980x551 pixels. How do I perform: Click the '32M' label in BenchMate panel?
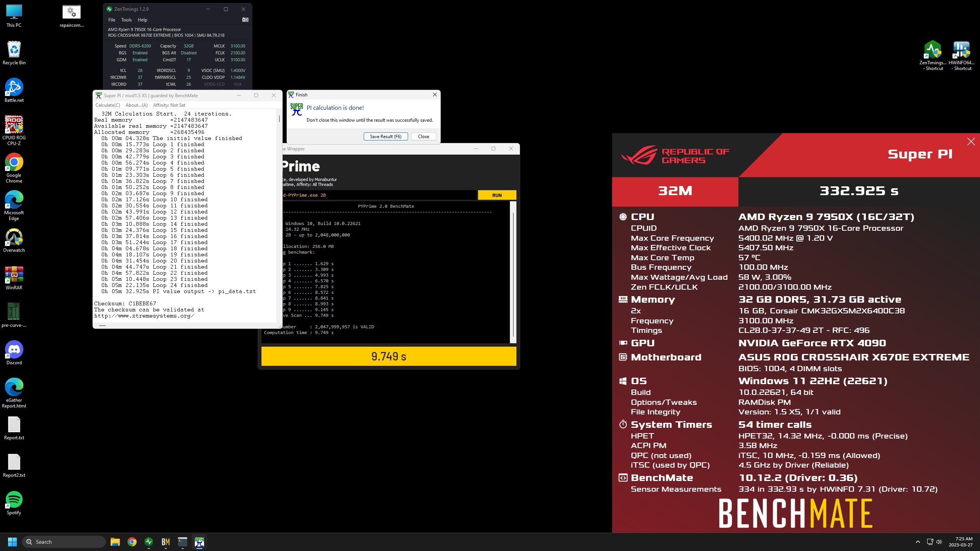(x=675, y=191)
